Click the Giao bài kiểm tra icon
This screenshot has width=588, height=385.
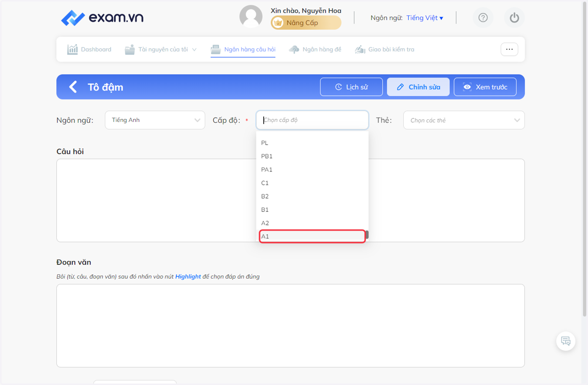click(x=360, y=49)
